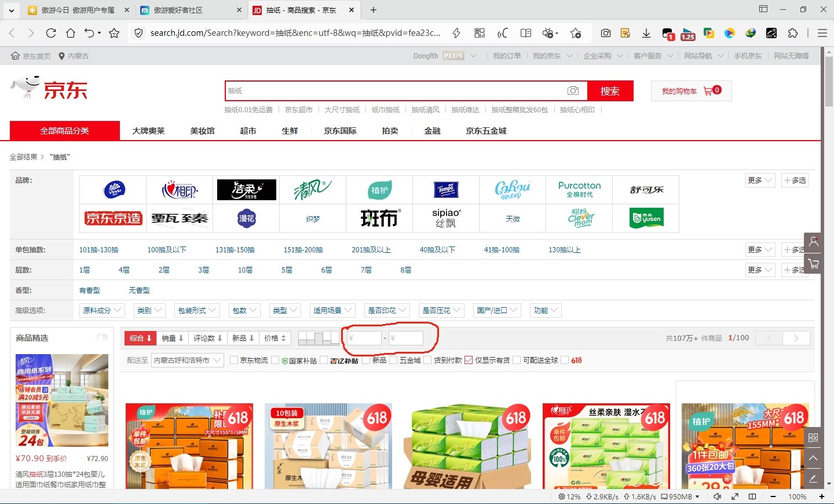The image size is (834, 504).
Task: Open the 类别 dropdown filter
Action: pyautogui.click(x=149, y=311)
